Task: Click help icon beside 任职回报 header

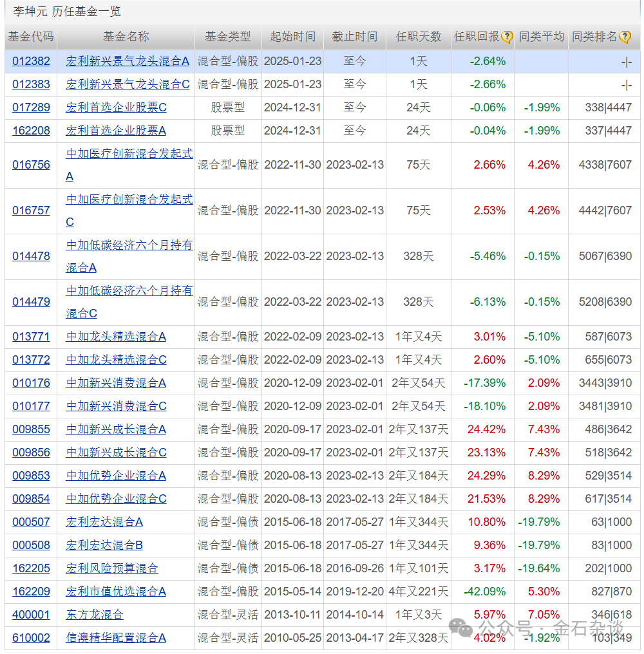Action: [507, 37]
